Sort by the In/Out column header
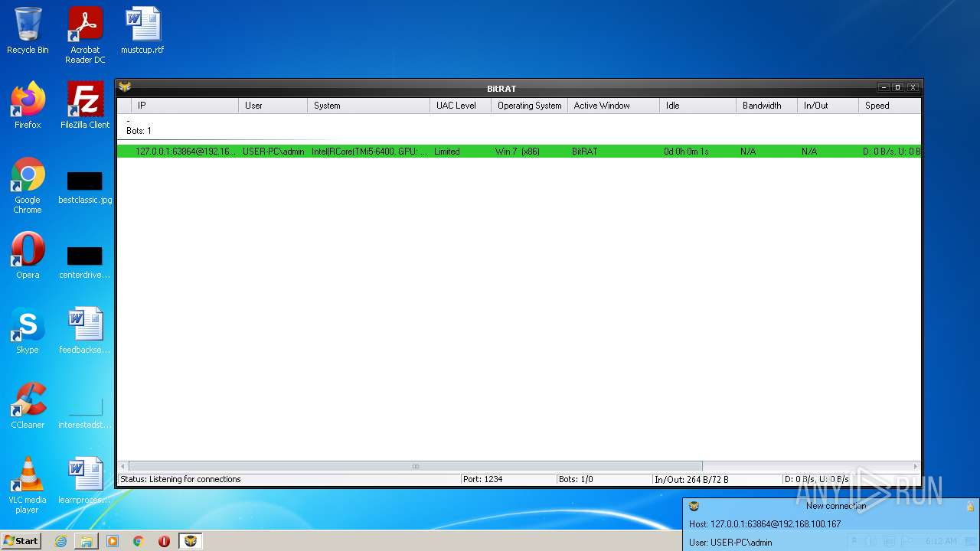 point(828,106)
